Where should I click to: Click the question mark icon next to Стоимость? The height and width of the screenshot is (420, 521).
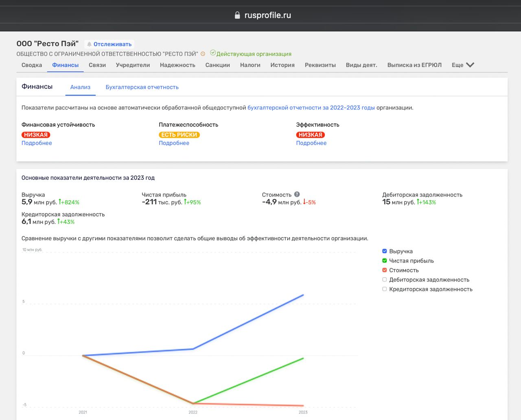297,194
